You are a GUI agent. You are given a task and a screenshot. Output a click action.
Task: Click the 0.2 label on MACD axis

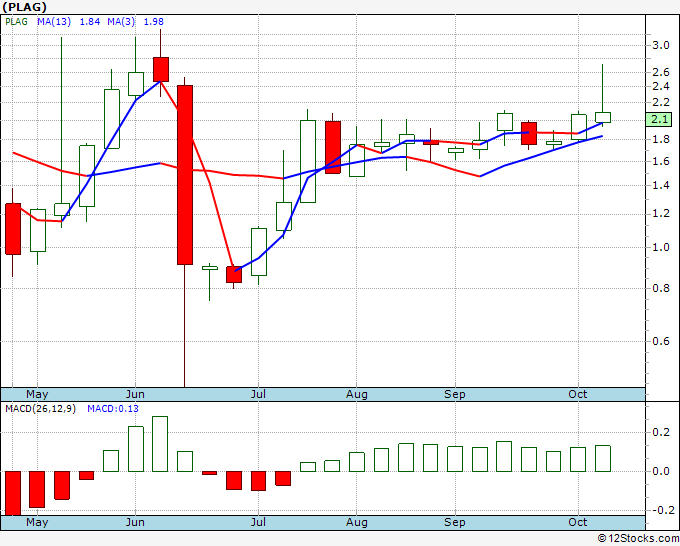(x=661, y=432)
